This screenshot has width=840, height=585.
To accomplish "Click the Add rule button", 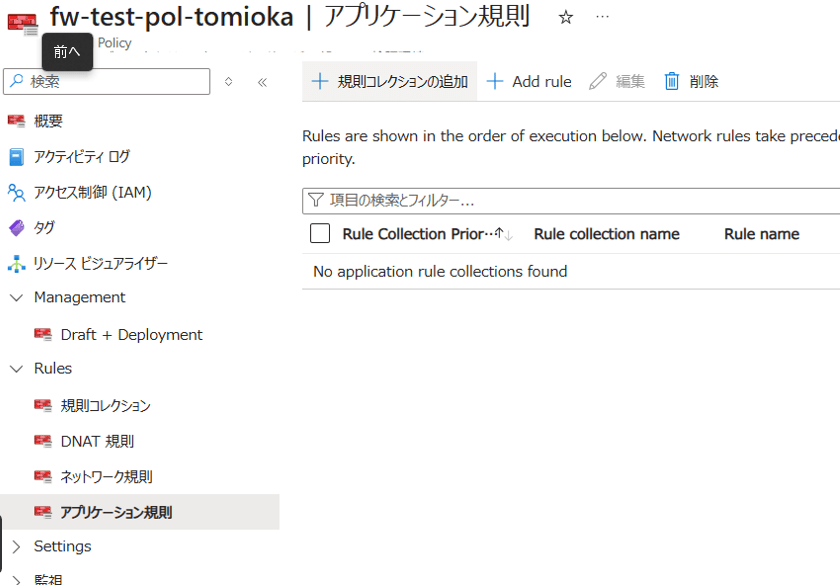I will pyautogui.click(x=529, y=81).
